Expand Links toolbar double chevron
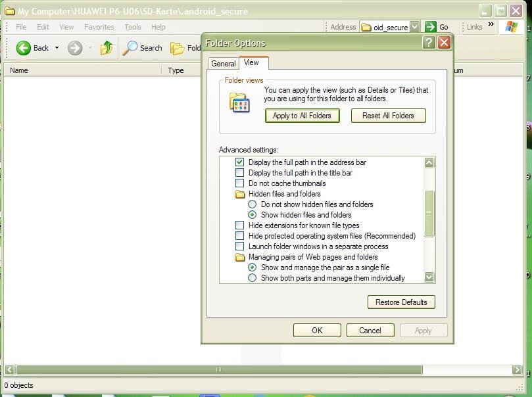 [491, 24]
